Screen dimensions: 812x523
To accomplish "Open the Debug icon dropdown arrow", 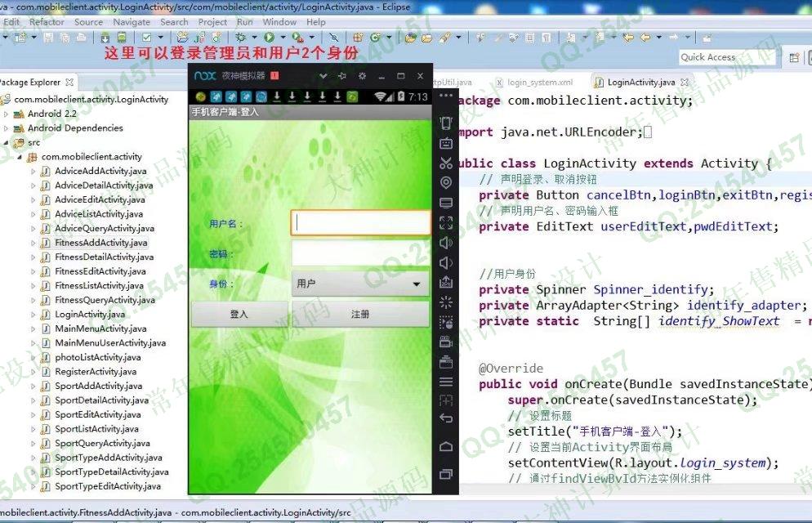I will 254,38.
